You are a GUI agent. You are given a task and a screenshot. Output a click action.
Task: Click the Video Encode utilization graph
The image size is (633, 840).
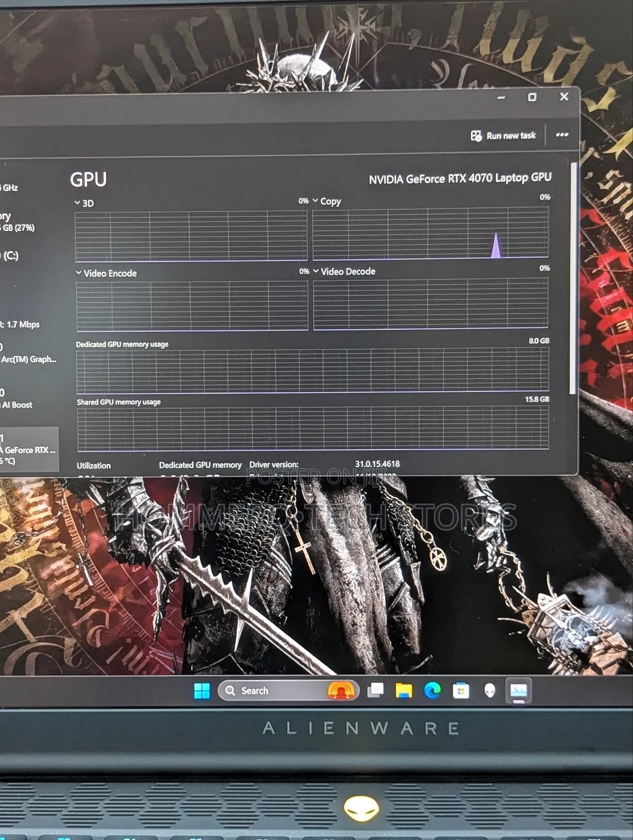tap(192, 306)
